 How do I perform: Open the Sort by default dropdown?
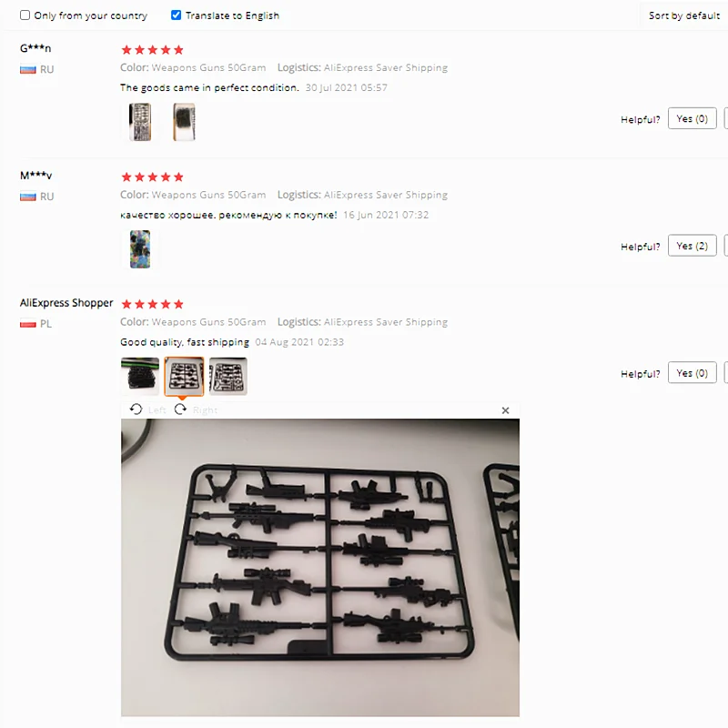coord(684,15)
